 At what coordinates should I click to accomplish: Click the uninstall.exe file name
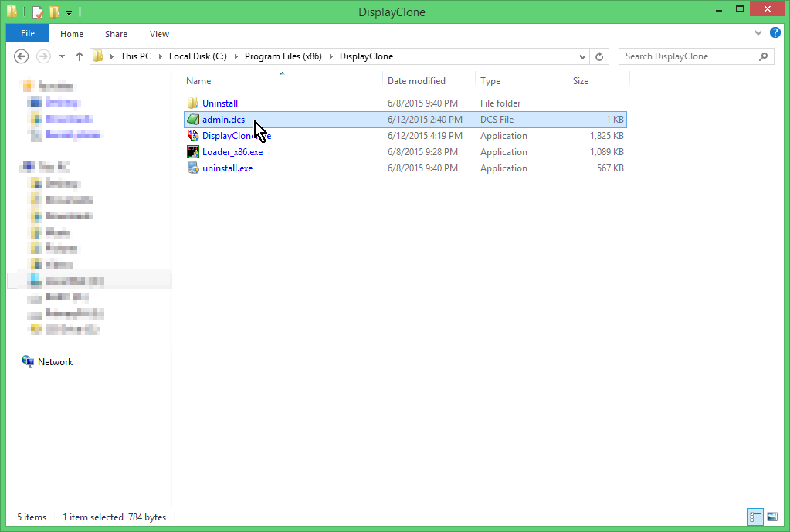[228, 168]
